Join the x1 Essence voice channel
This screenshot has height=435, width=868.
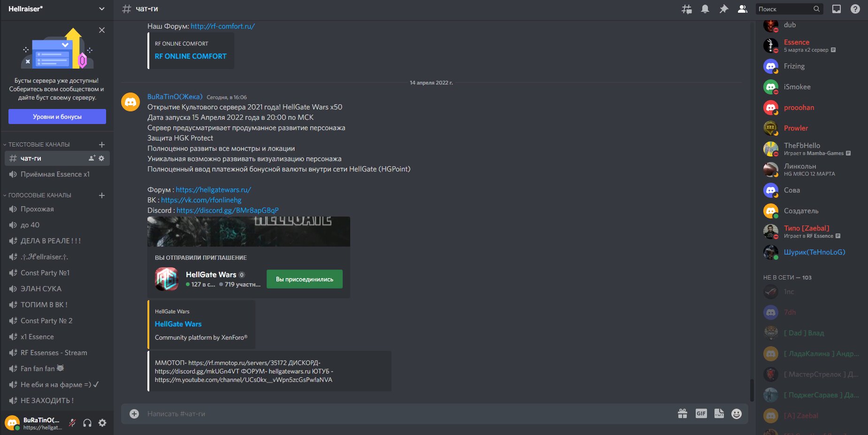tap(57, 337)
